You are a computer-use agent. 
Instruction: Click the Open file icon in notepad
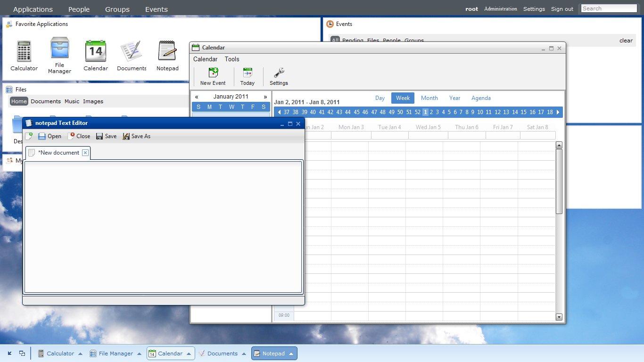tap(42, 136)
